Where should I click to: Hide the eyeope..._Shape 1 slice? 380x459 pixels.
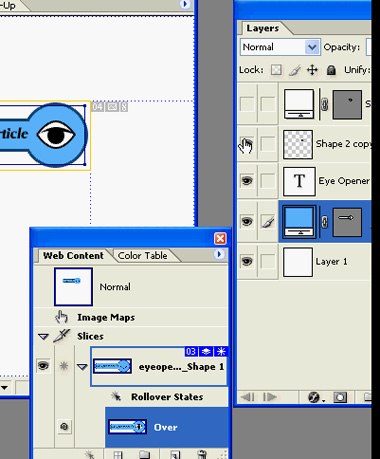(x=43, y=366)
